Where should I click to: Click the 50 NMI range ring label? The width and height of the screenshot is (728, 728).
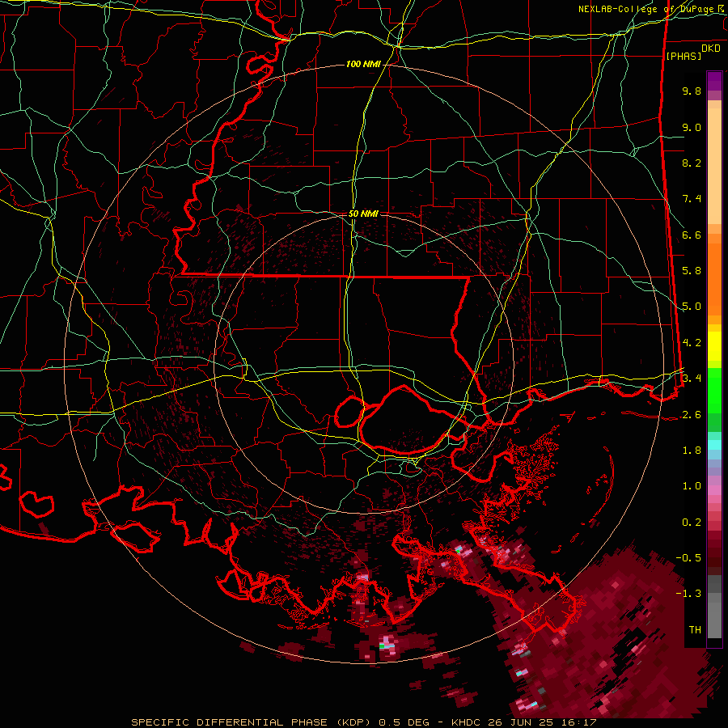(363, 214)
